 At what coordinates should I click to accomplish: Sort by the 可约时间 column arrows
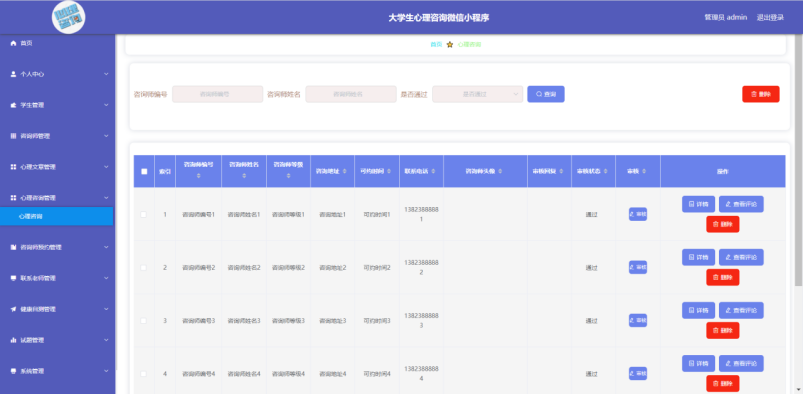(388, 171)
